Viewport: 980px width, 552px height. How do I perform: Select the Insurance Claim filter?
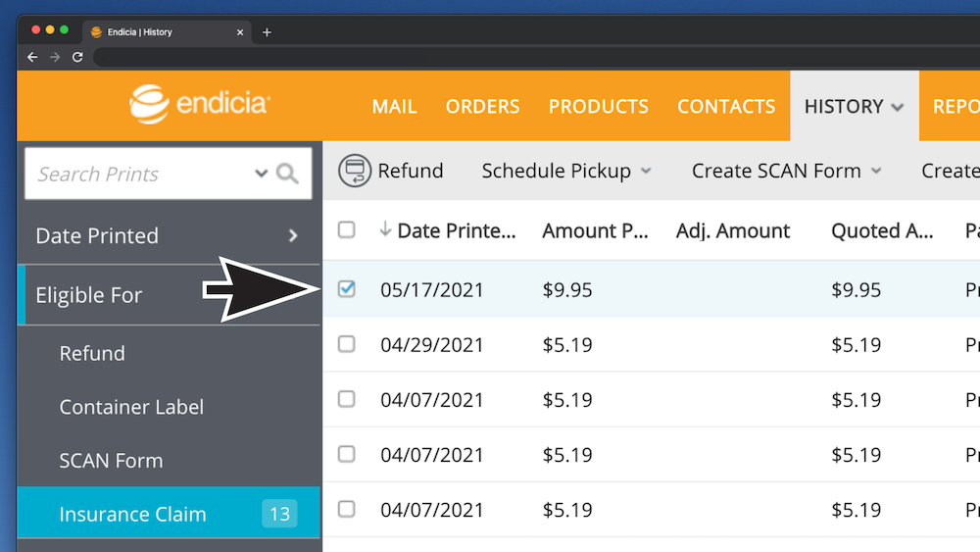click(x=169, y=513)
